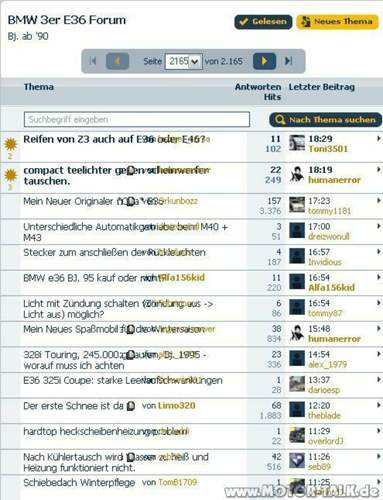Go to the previous page arrow button

click(x=117, y=61)
